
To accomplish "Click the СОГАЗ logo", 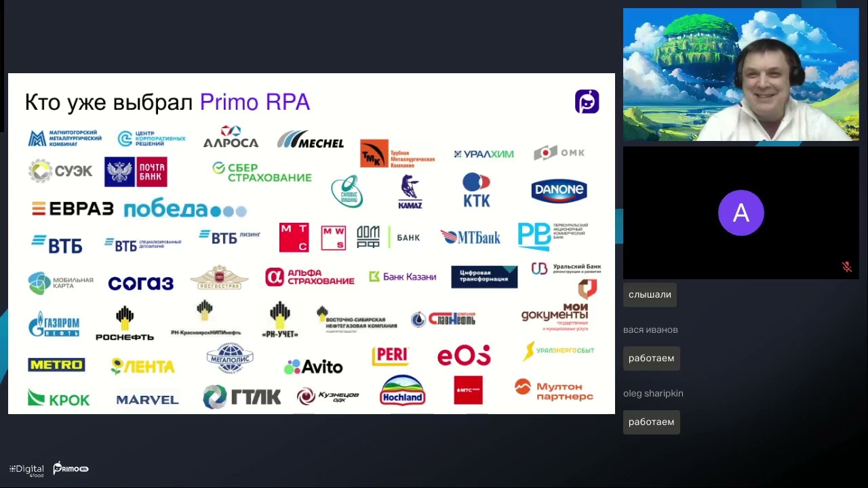I will 141,283.
